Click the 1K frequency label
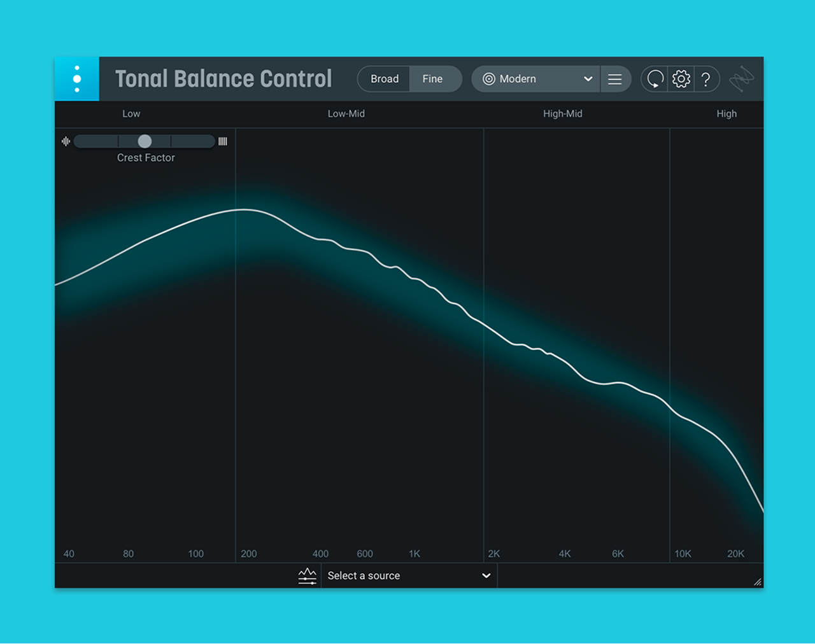Viewport: 815px width, 644px height. (415, 554)
